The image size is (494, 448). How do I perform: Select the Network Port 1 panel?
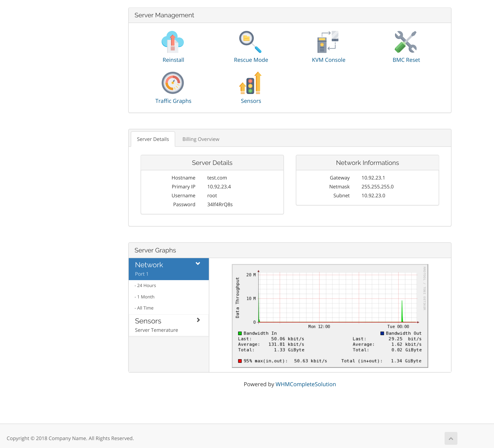coord(169,269)
